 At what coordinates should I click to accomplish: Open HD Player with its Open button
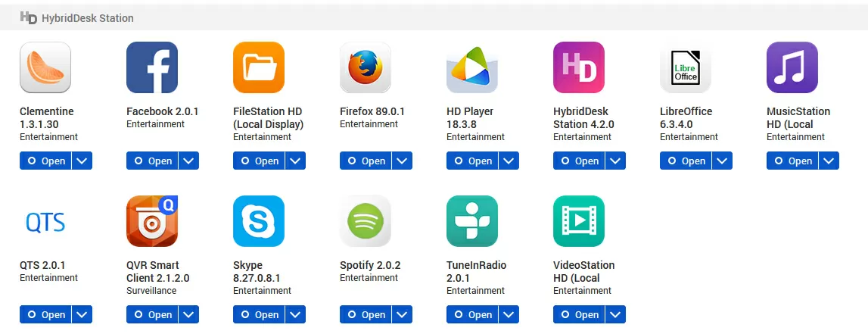pos(472,161)
